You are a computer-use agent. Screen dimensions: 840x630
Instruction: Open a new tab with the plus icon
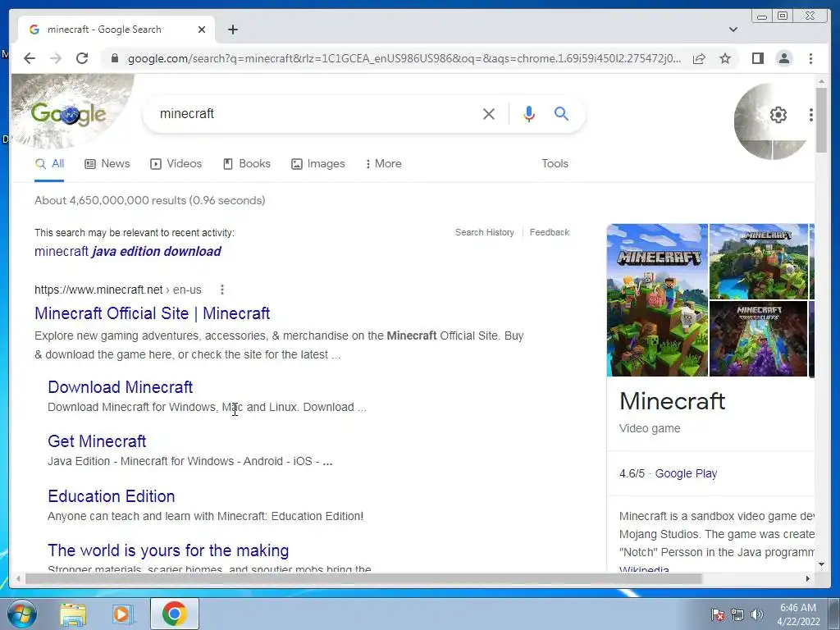click(x=232, y=30)
